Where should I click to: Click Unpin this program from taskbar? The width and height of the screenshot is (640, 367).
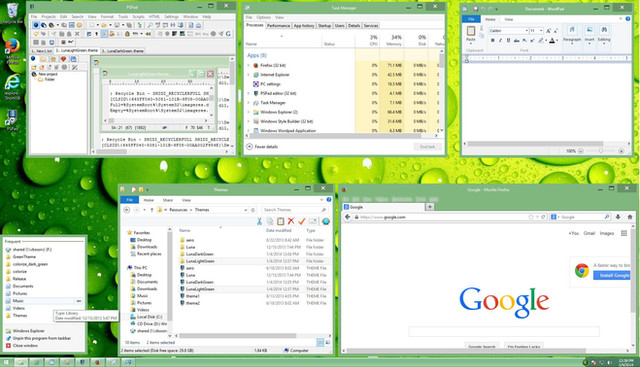tap(42, 338)
